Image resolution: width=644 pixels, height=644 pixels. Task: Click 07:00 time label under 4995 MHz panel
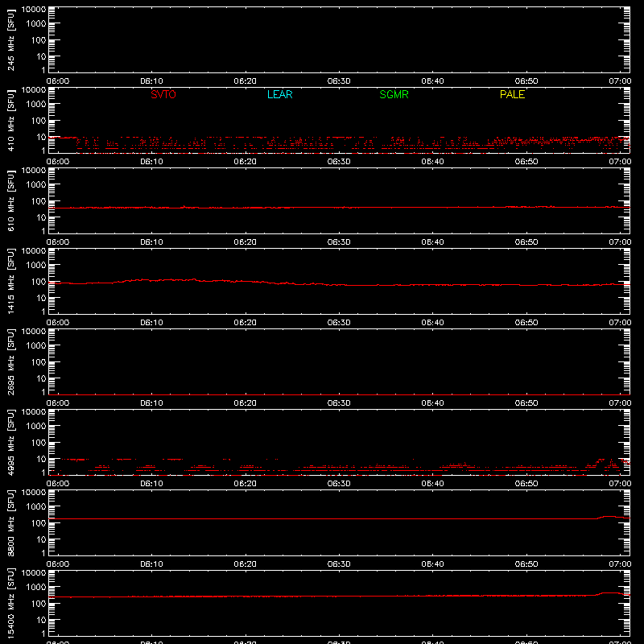click(620, 484)
